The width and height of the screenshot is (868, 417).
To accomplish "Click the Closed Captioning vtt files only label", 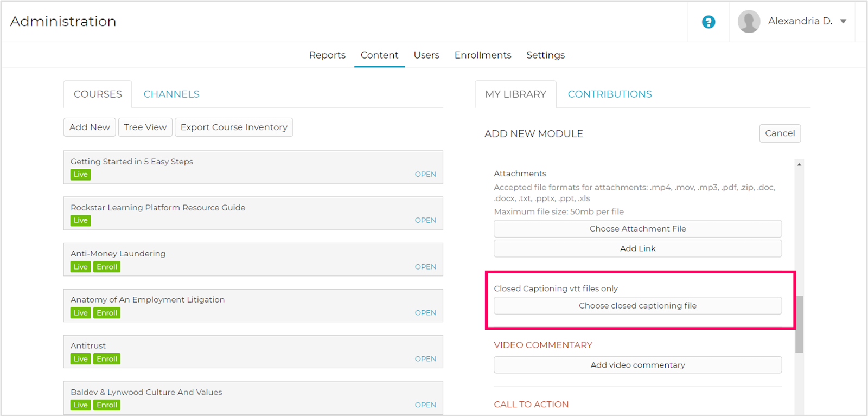I will point(556,289).
